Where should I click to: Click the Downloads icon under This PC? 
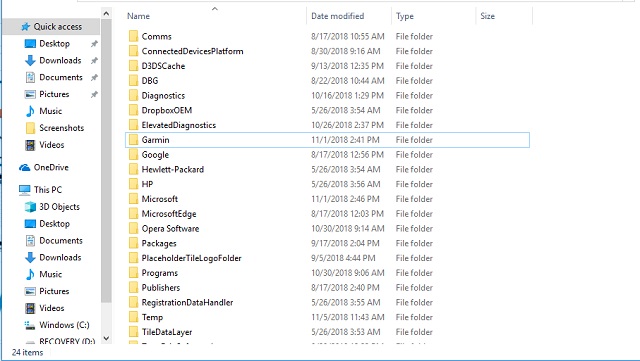point(30,257)
